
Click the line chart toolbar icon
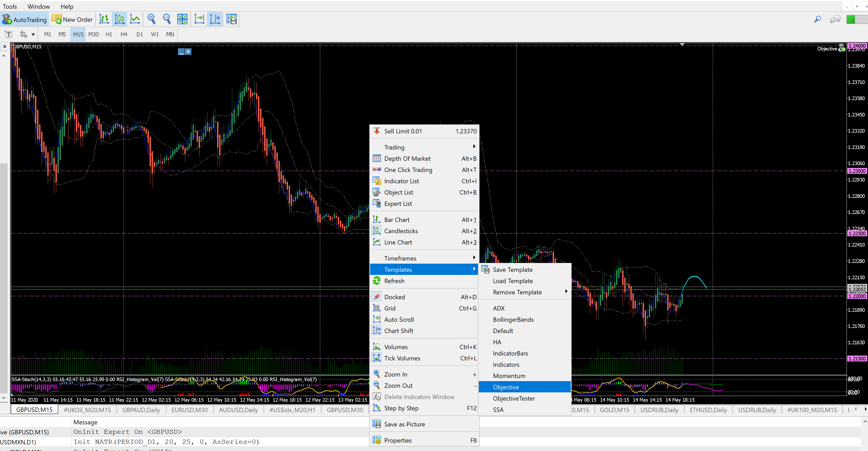point(135,19)
